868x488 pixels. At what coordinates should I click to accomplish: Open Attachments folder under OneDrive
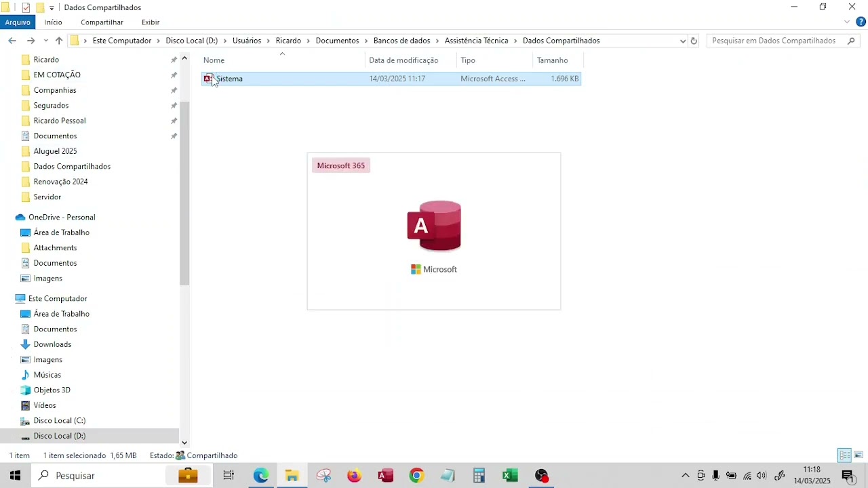click(55, 247)
